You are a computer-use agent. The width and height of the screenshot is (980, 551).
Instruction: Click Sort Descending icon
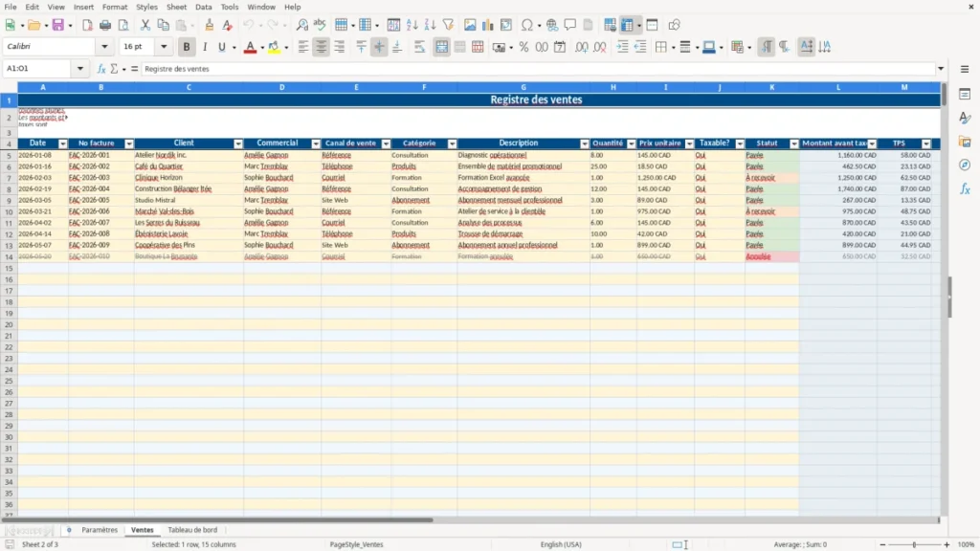(430, 25)
